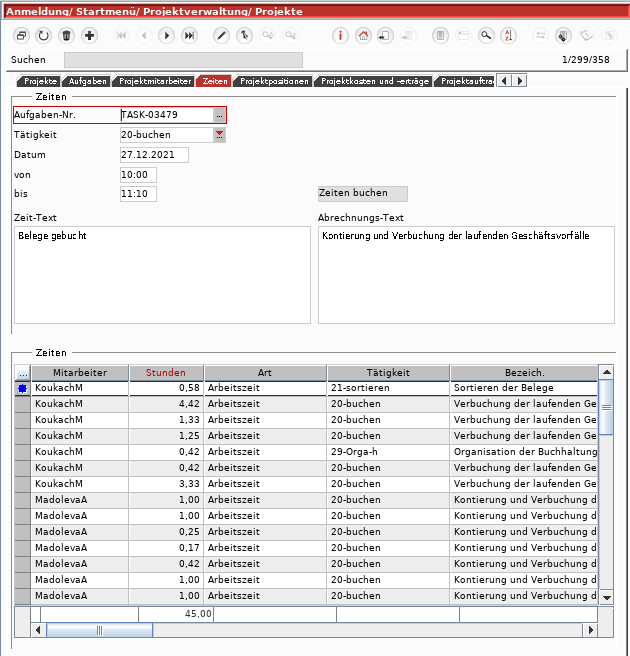Click the trash delete icon

[67, 35]
